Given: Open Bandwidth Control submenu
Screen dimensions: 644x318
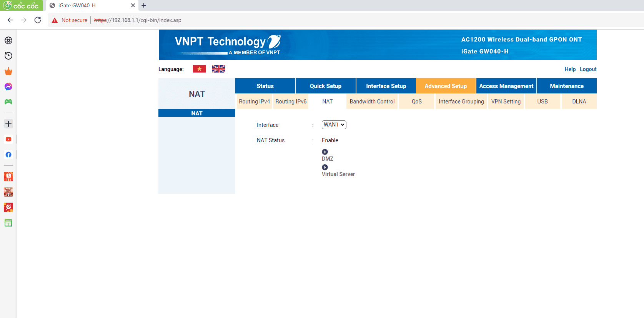Looking at the screenshot, I should [x=372, y=102].
